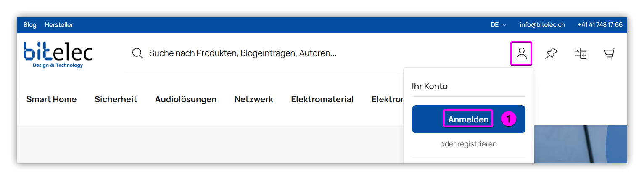Open the Smart Home menu
644x180 pixels.
51,99
